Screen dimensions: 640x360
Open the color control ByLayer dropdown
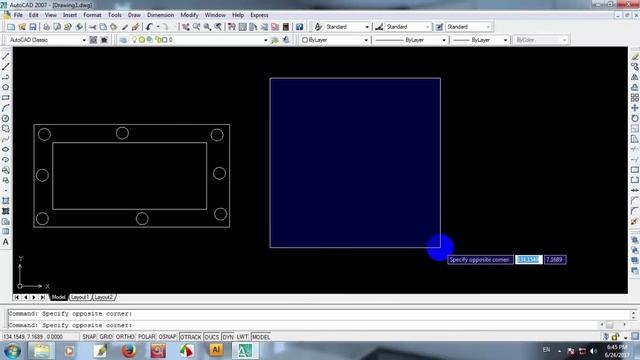click(366, 40)
